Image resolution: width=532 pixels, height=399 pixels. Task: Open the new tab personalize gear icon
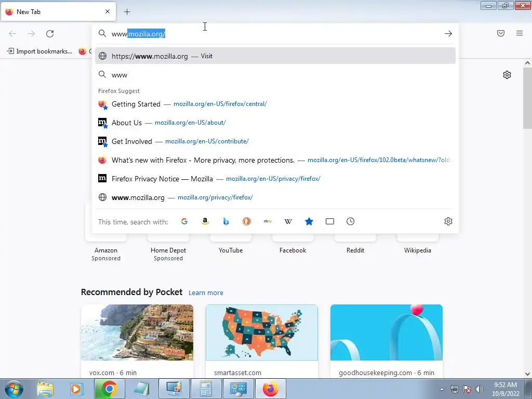pos(507,75)
